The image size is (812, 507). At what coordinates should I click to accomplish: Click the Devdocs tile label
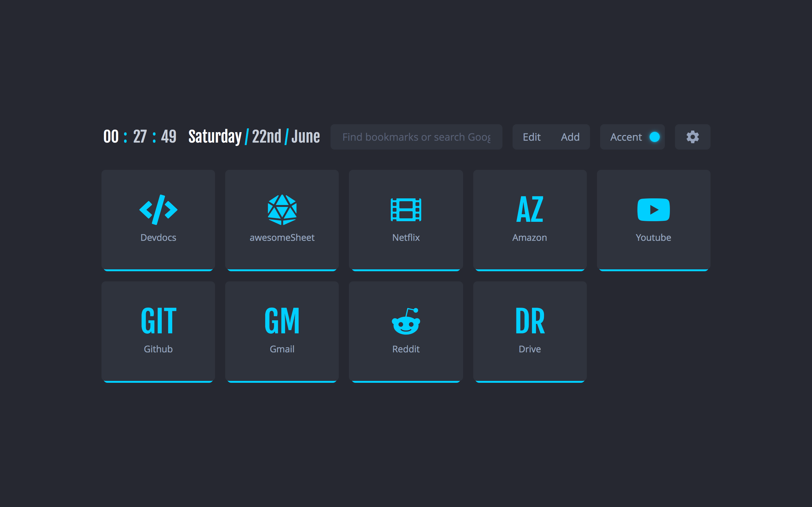tap(158, 237)
